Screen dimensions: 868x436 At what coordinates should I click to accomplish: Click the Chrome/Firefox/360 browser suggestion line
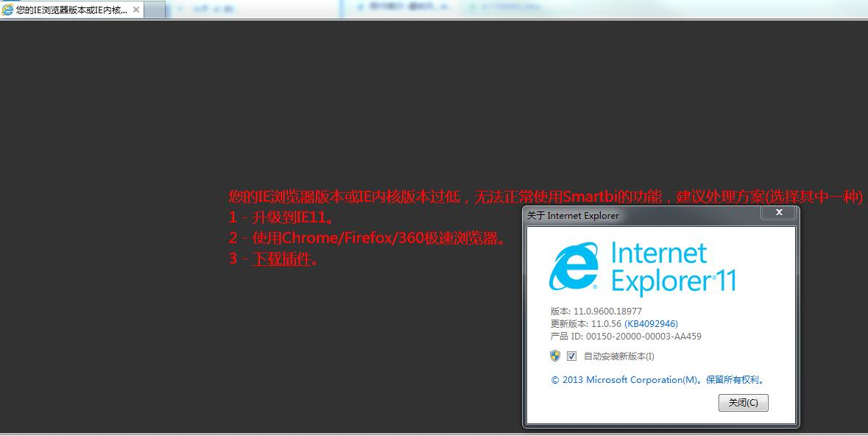[367, 238]
